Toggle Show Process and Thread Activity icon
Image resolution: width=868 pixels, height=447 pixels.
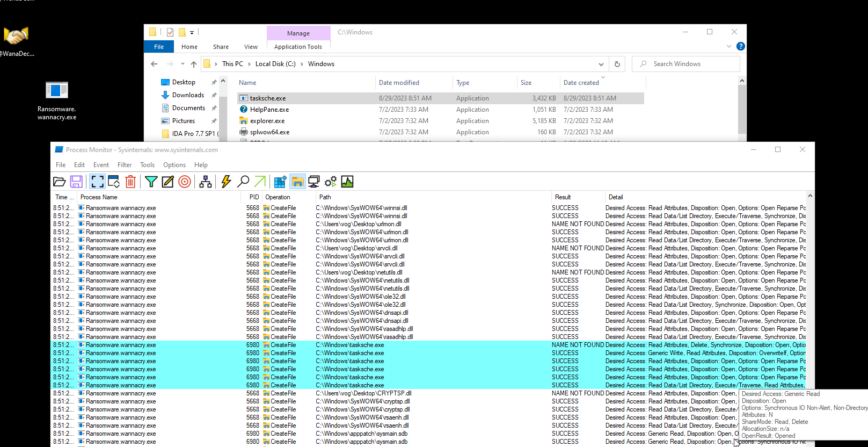click(x=331, y=182)
